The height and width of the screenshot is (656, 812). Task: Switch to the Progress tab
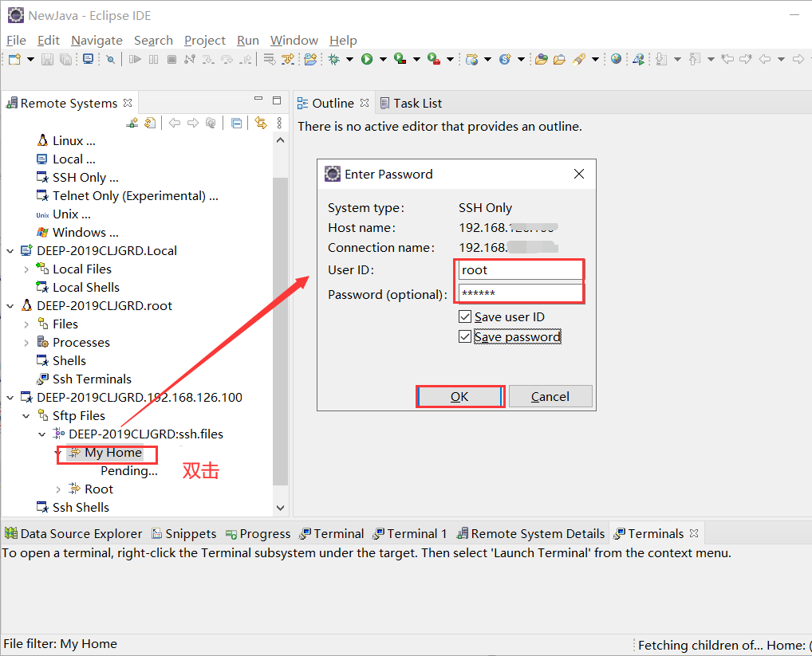pos(258,533)
